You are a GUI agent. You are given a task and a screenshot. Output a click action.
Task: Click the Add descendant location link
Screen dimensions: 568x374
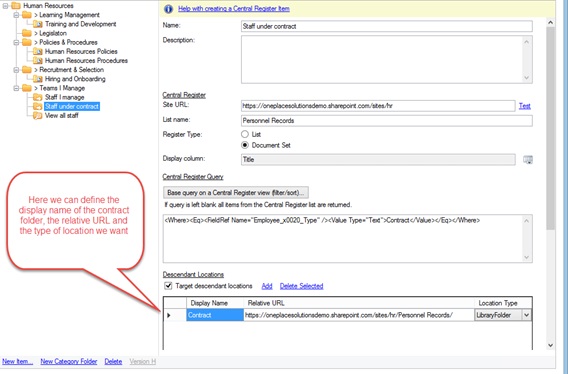tap(267, 286)
